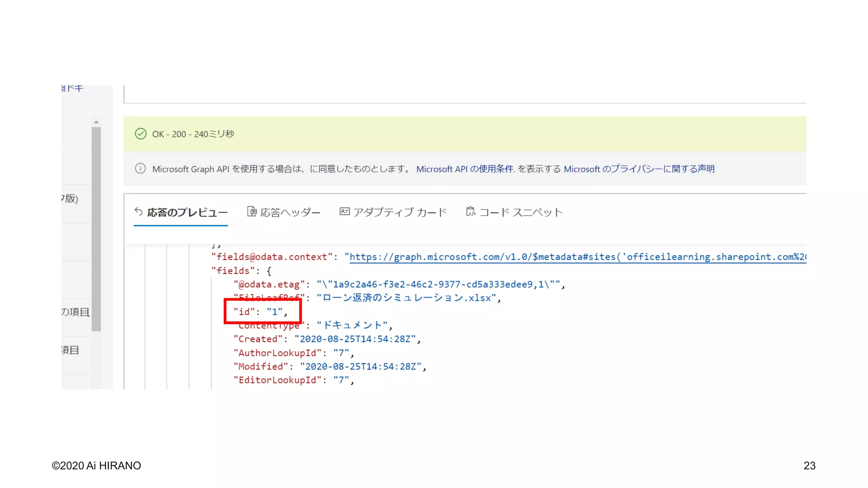Select the sidebar entry ending with 版)
Viewport: 868px width, 488px height.
70,199
